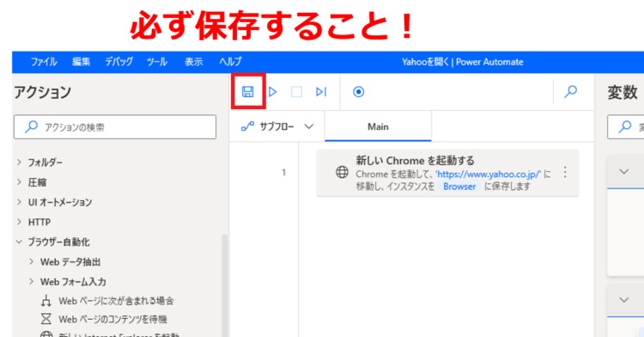Click the Browser variable chip
This screenshot has width=644, height=337.
click(459, 187)
